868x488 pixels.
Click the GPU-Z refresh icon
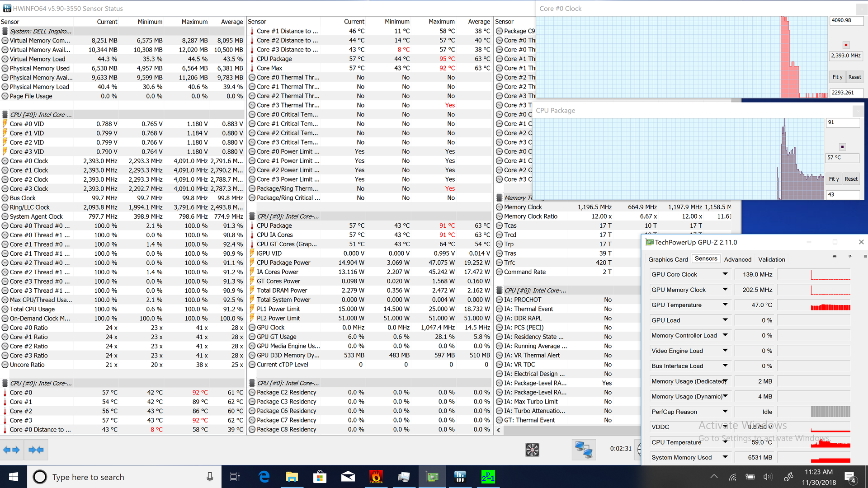click(x=850, y=257)
